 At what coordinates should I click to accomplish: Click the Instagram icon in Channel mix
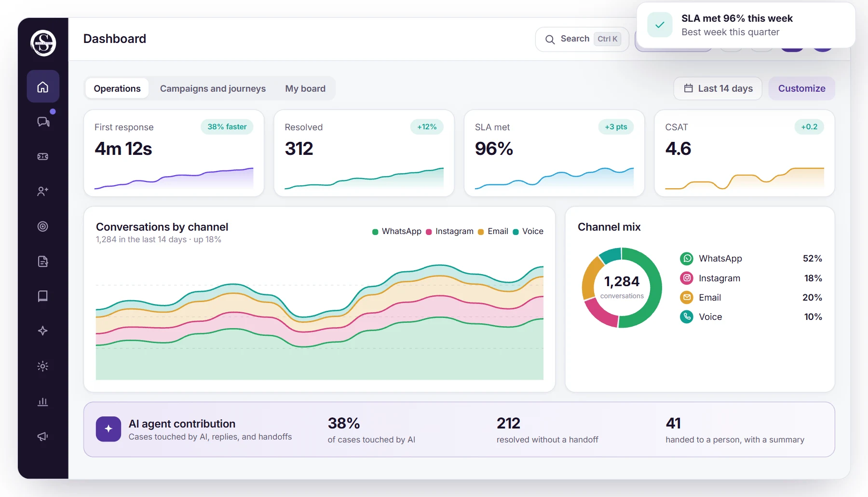coord(687,278)
